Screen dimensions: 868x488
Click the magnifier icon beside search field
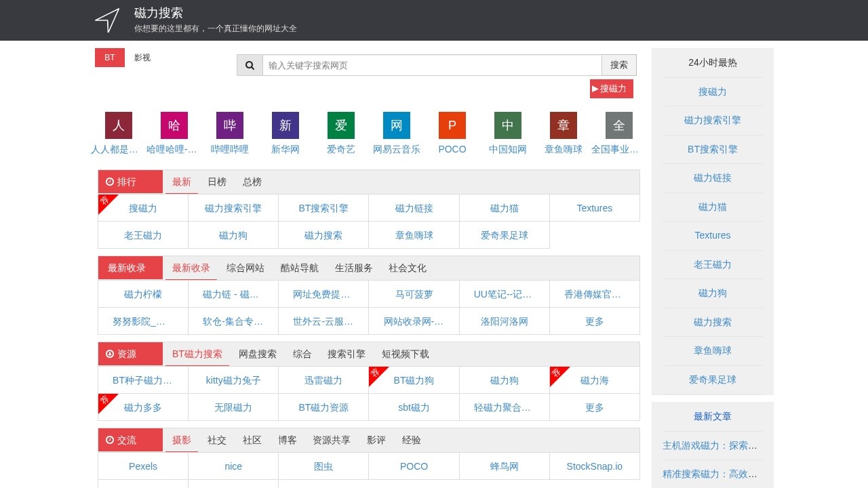[250, 65]
